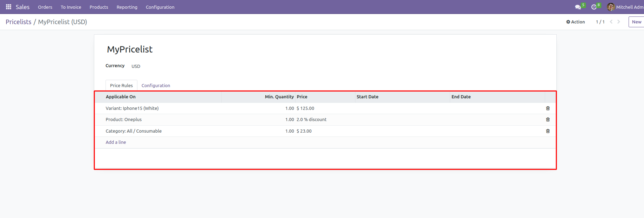Click the pager counter 1 / 1
Screen dimensions: 644x218
coord(600,22)
